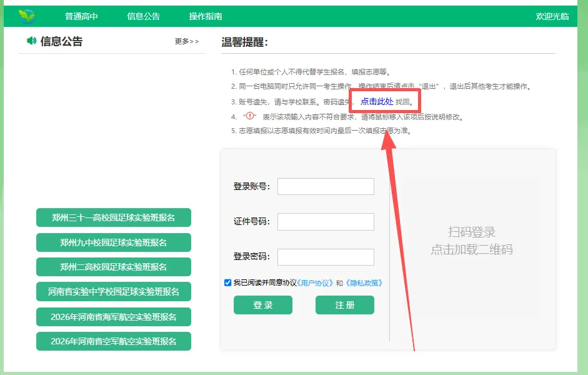Open the 普通高中 menu item
The image size is (588, 375).
coord(81,16)
